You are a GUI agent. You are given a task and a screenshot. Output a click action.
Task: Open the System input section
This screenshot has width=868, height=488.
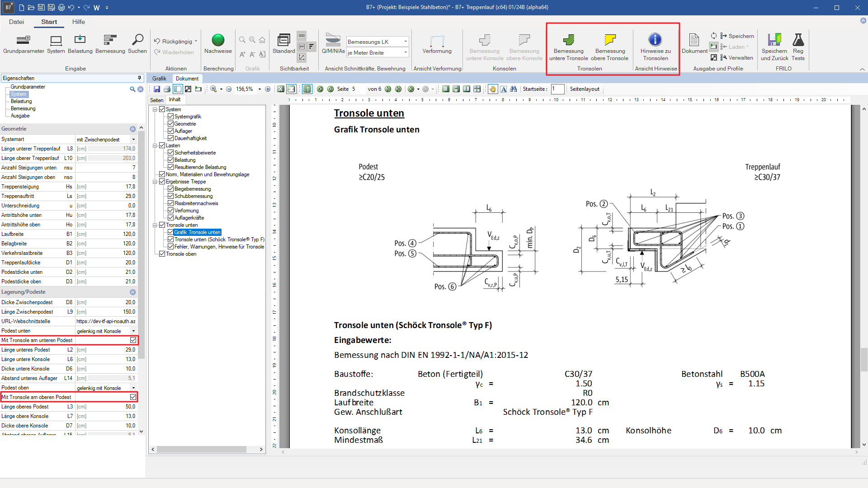coord(56,44)
